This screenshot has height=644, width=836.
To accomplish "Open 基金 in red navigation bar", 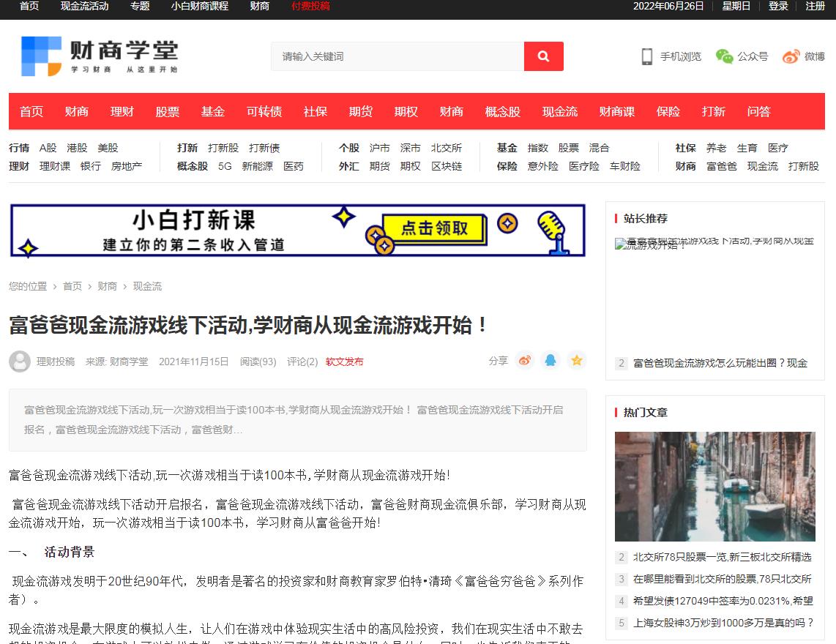I will coord(213,111).
